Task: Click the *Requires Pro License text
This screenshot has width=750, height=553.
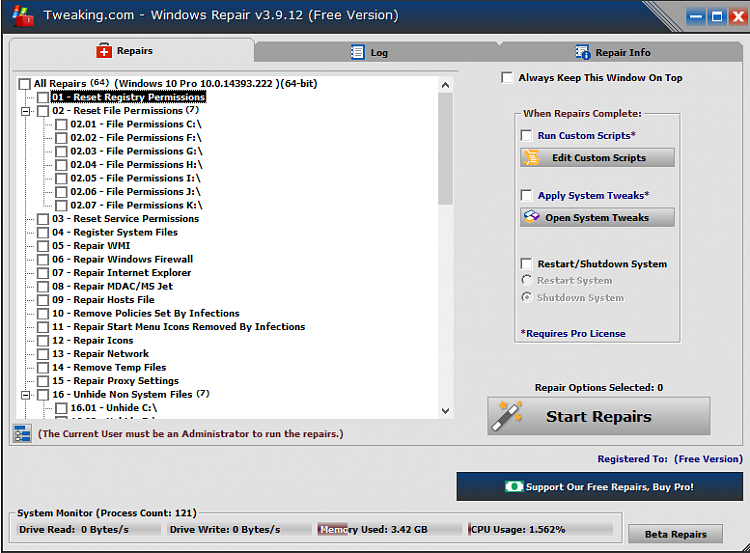Action: 573,333
